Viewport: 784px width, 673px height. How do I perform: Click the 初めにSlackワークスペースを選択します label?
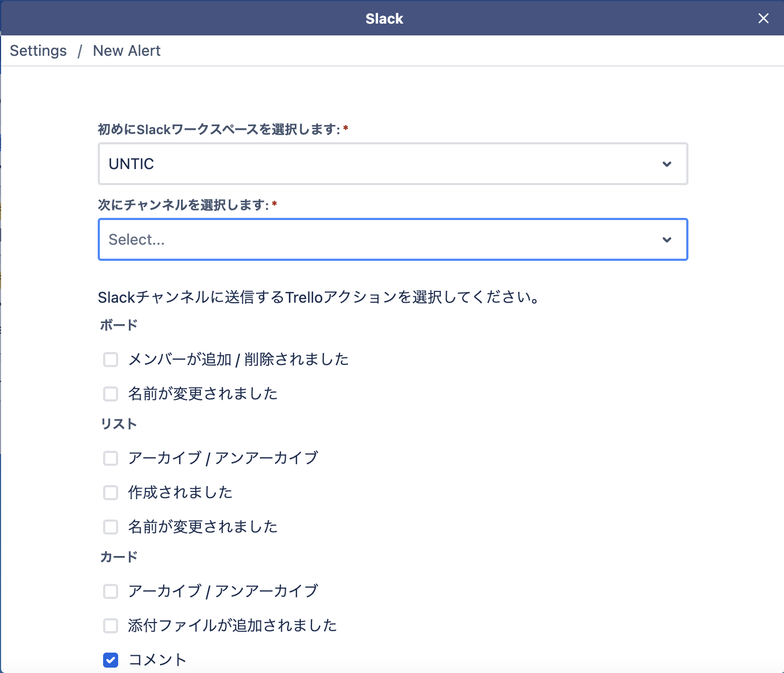(219, 129)
